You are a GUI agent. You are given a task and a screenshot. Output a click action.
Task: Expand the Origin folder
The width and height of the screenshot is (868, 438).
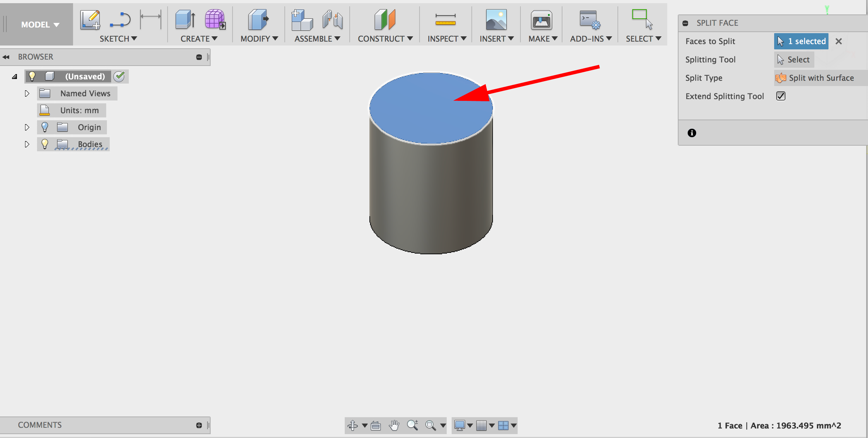27,127
